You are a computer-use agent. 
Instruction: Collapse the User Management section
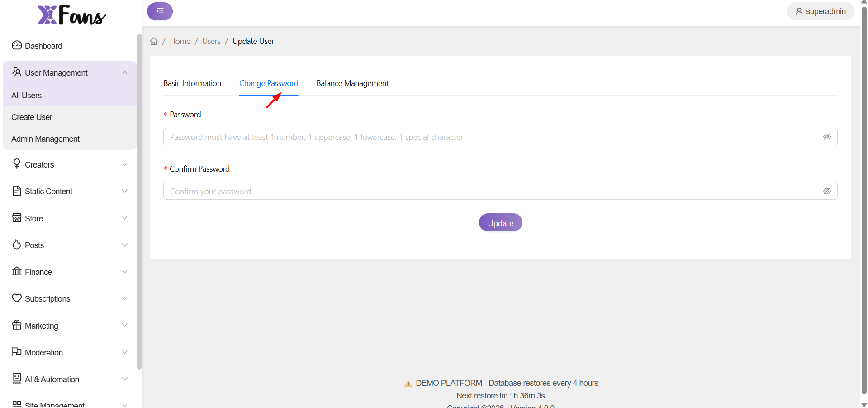pyautogui.click(x=124, y=73)
